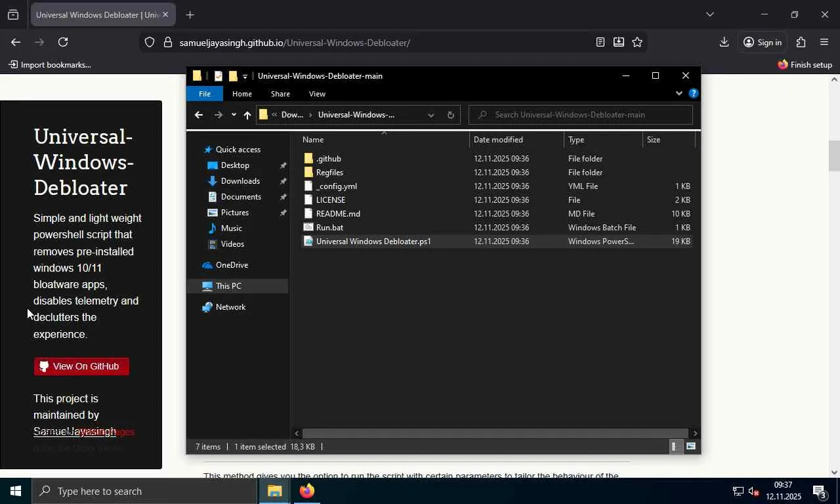Click the Firefox taskbar icon

(x=306, y=491)
